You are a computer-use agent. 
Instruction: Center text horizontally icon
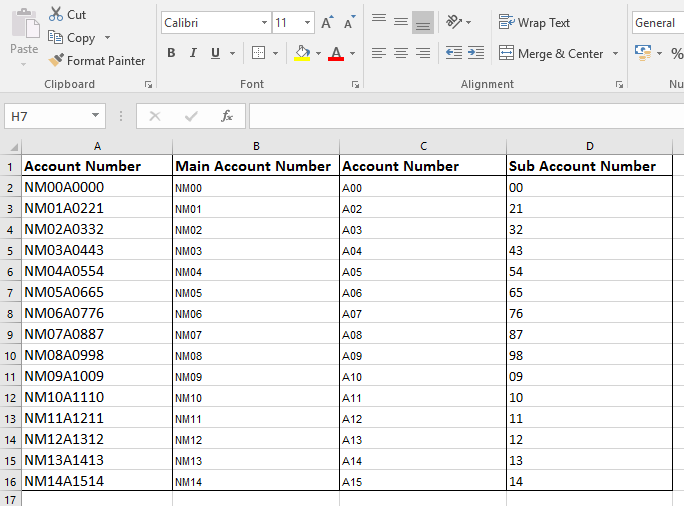tap(400, 53)
